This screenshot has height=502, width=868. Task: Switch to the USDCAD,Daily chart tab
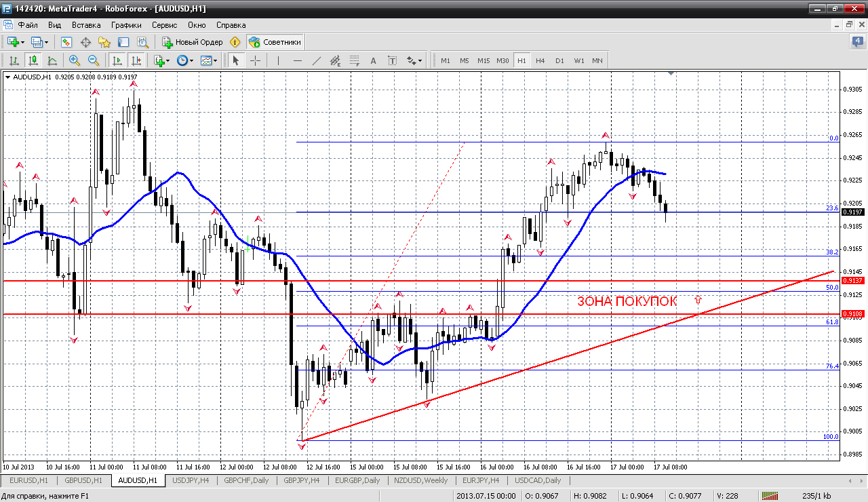(538, 480)
